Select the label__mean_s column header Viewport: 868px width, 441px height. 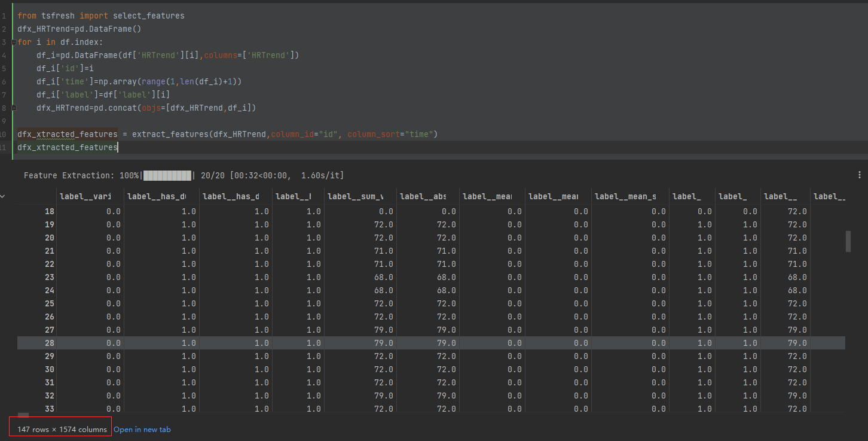625,196
